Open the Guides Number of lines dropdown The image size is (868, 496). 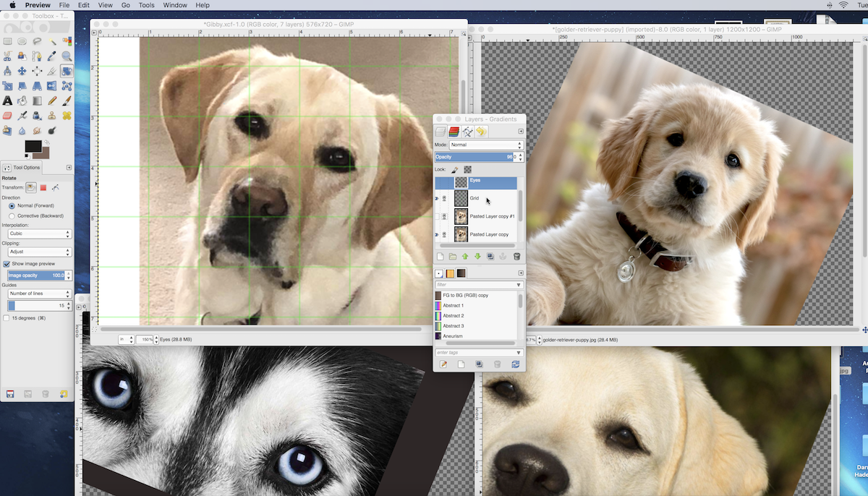[x=39, y=293]
